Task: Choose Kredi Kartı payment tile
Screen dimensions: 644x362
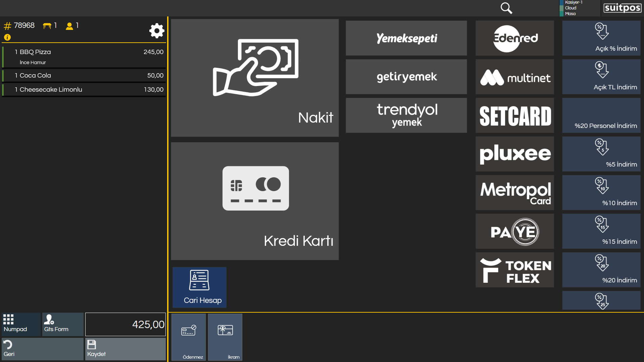Action: 255,201
